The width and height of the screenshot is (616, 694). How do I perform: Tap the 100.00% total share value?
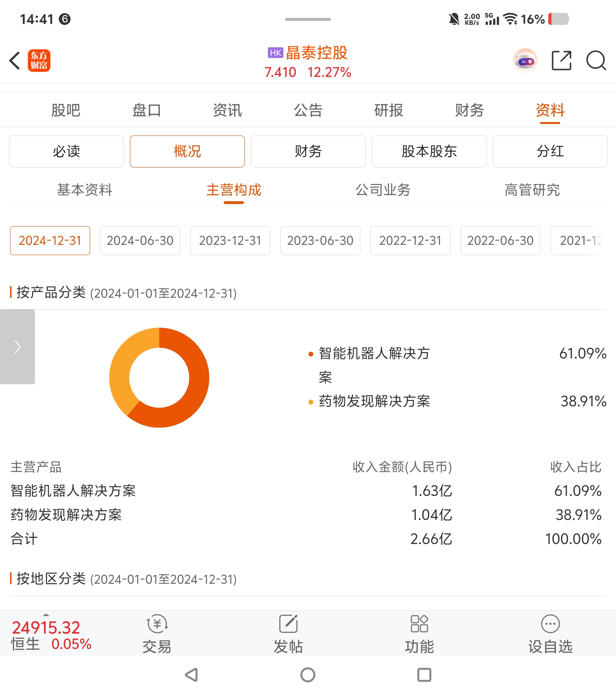573,539
